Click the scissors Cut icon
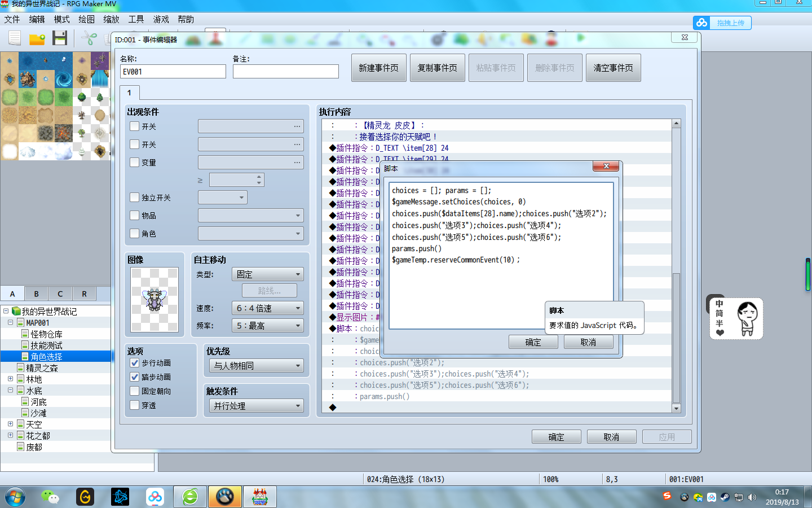This screenshot has width=812, height=508. 89,38
